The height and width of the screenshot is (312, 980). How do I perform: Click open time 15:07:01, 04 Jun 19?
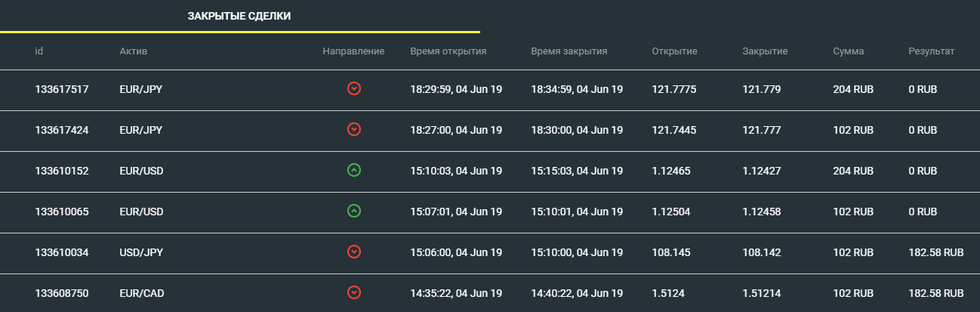pos(456,212)
